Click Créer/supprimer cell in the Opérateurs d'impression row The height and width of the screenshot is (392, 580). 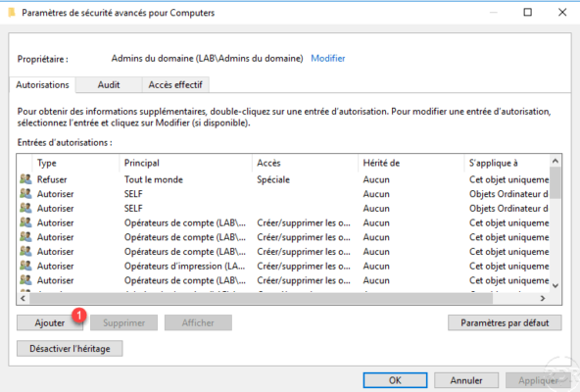pyautogui.click(x=304, y=266)
